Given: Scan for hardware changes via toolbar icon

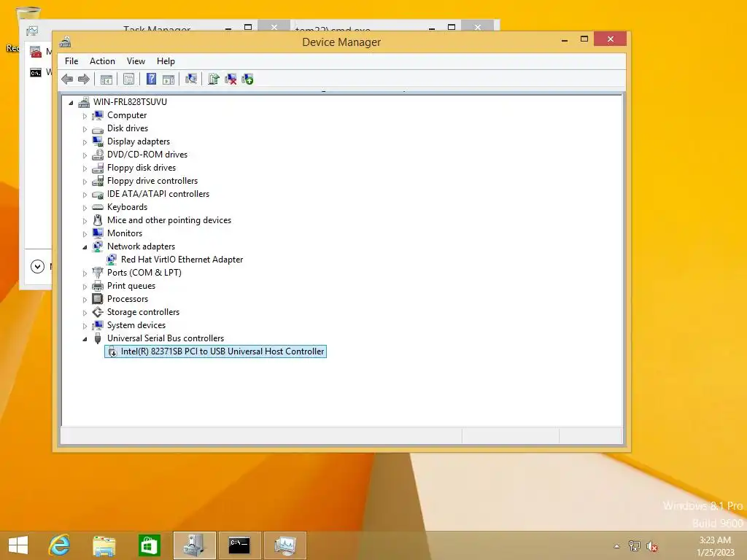Looking at the screenshot, I should [191, 79].
